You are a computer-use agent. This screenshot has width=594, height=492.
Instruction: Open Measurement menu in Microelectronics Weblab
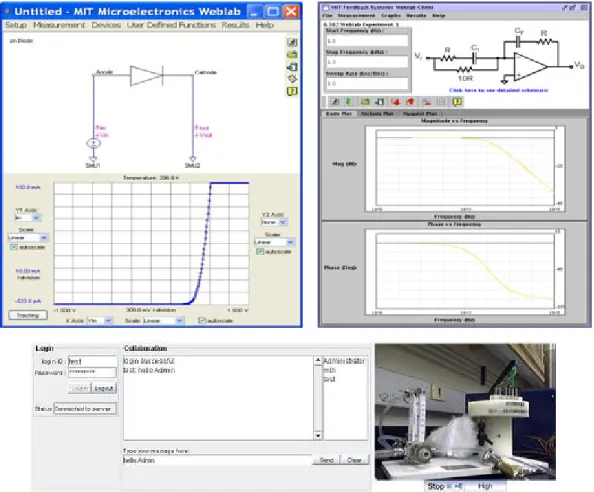[59, 25]
